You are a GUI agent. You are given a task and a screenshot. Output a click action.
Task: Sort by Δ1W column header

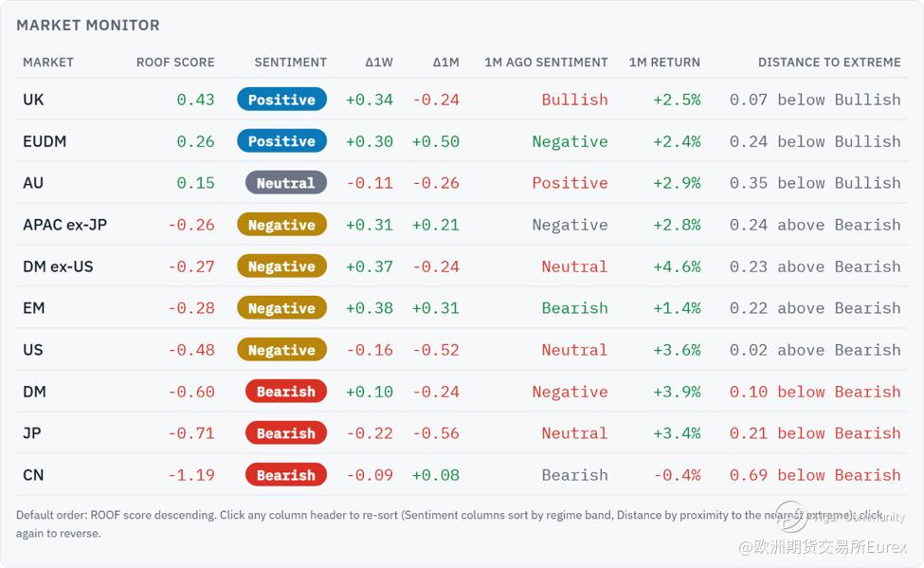[x=379, y=63]
